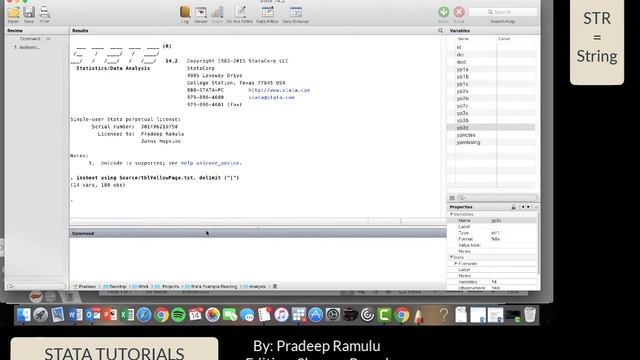This screenshot has width=640, height=360.
Task: Open the Viewer toolbar button
Action: tap(200, 14)
